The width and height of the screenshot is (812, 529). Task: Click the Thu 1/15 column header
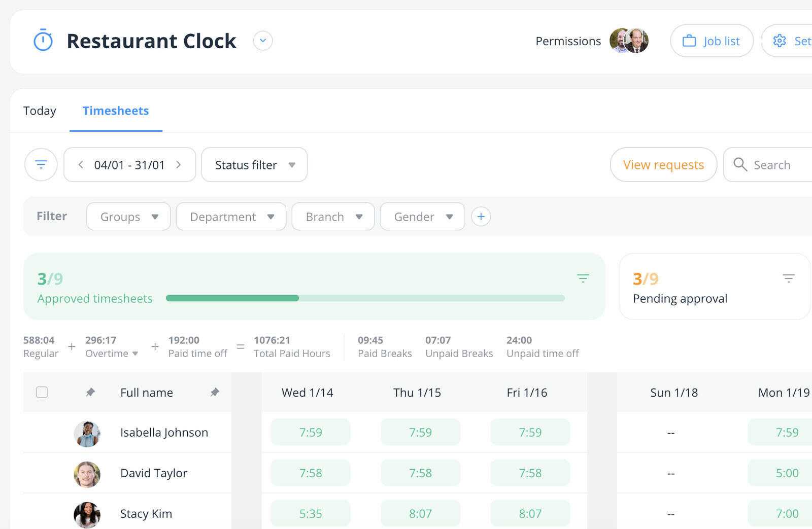(417, 393)
